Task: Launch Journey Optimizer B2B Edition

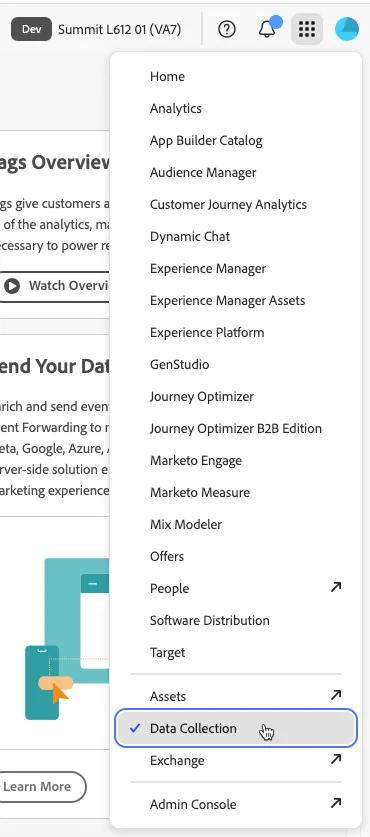Action: click(236, 429)
